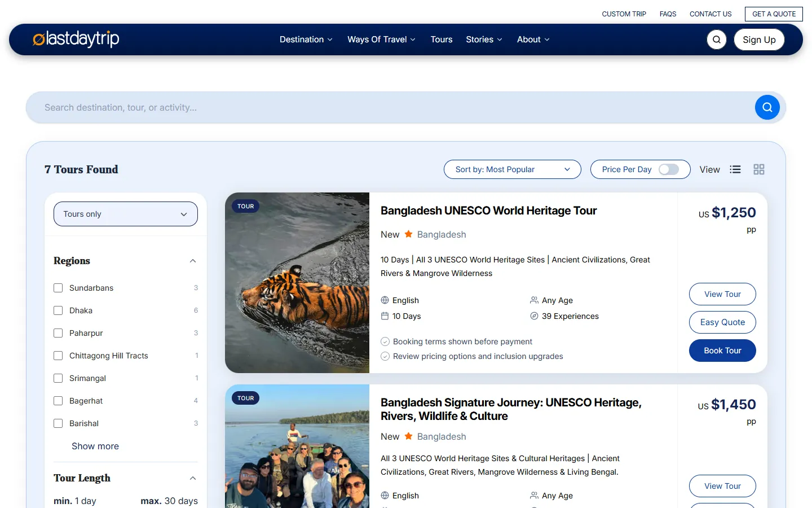Screen dimensions: 812x508
Task: Click the Get A Quote button
Action: (774, 14)
